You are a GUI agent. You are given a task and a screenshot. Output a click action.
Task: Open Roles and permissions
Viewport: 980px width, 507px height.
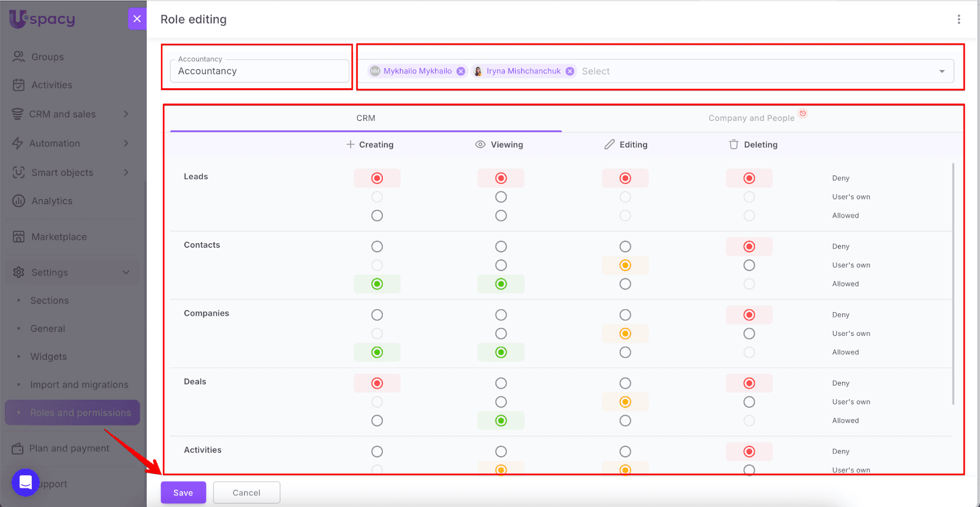point(72,413)
